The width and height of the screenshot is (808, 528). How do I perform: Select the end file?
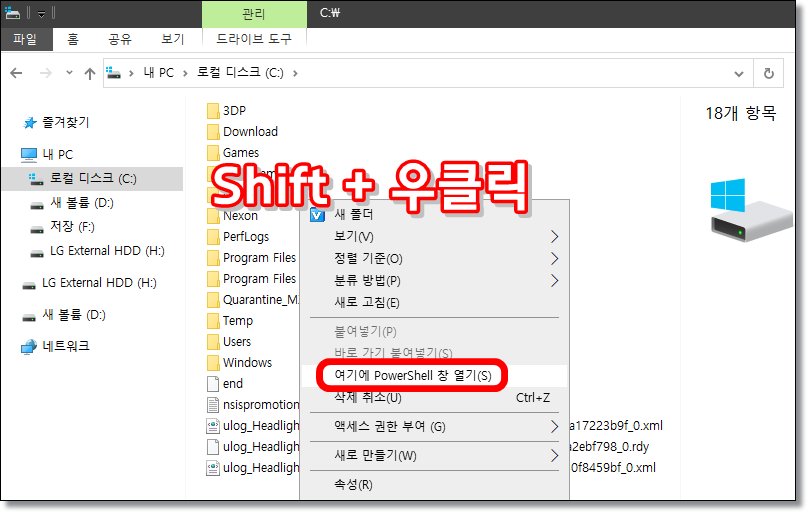[233, 384]
